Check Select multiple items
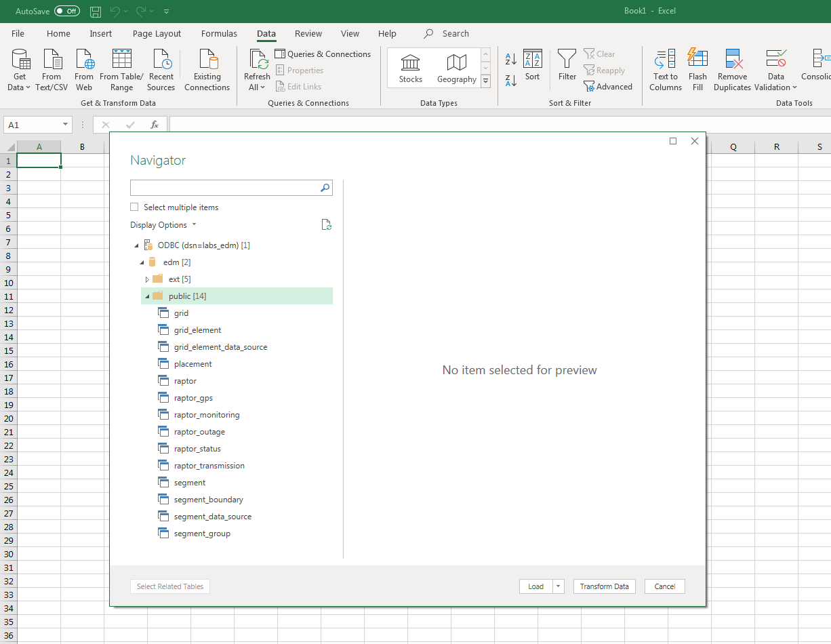The image size is (831, 644). [x=134, y=207]
